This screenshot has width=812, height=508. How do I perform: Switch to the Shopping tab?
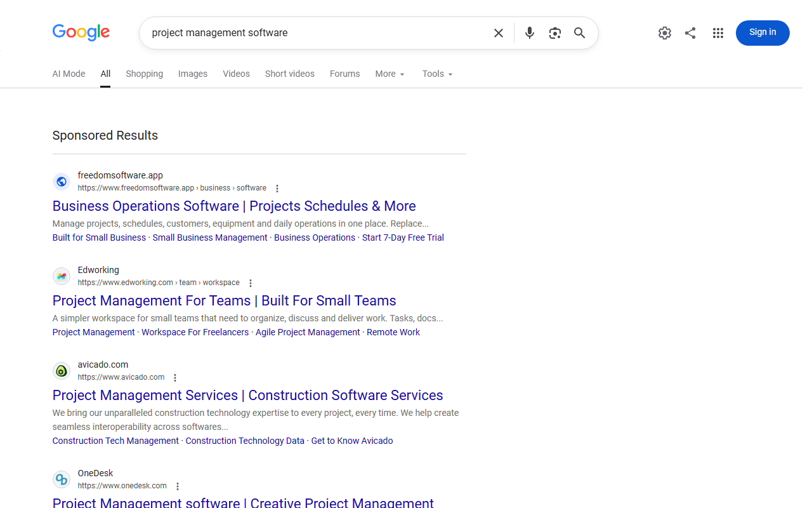pyautogui.click(x=144, y=74)
